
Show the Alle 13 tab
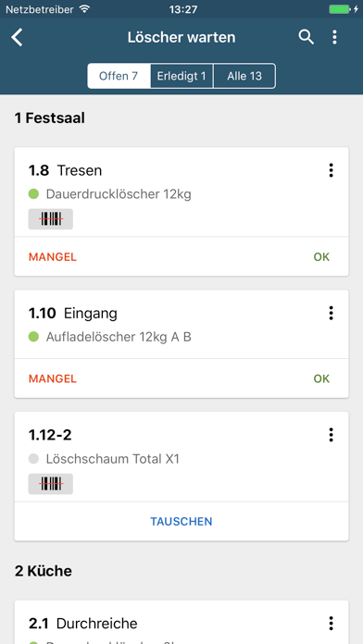[x=244, y=76]
